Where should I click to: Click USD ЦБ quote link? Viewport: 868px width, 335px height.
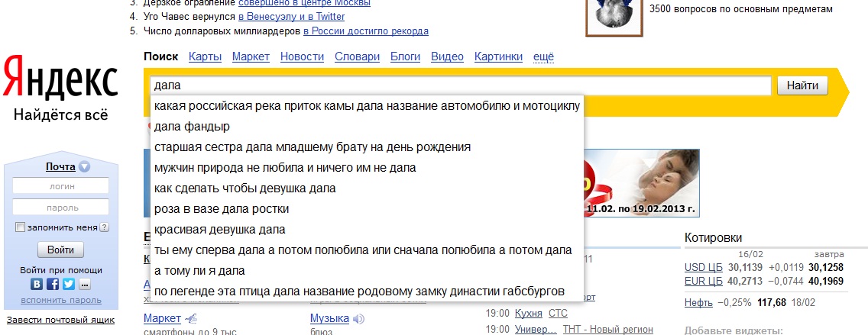tap(704, 268)
